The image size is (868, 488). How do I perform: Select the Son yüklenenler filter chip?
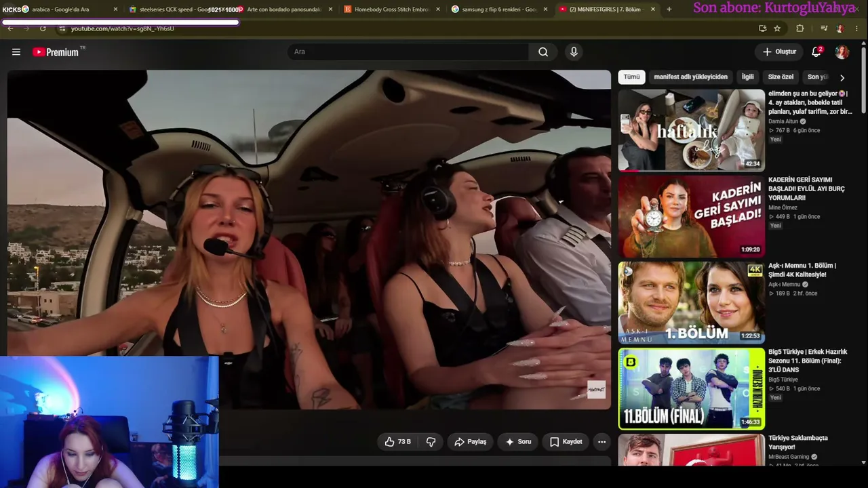pos(817,77)
